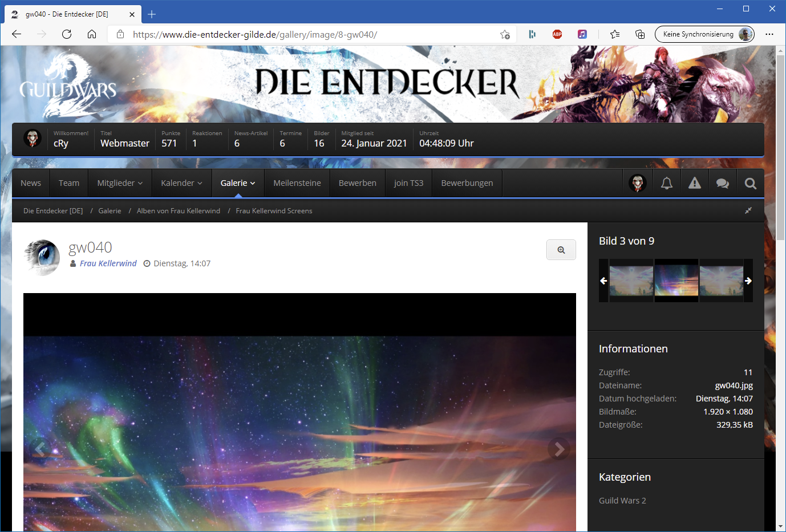Open a new browser tab
Screen dimensions: 786x532
coord(152,14)
